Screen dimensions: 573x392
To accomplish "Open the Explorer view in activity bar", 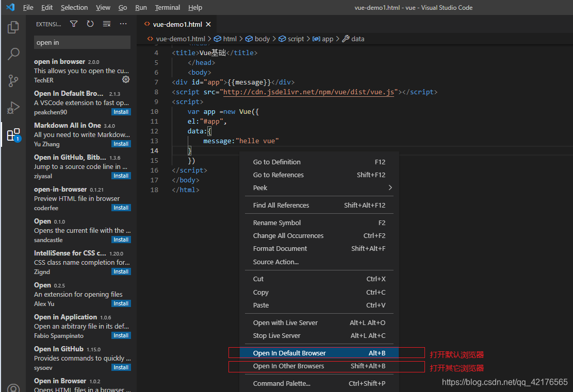I will click(13, 27).
